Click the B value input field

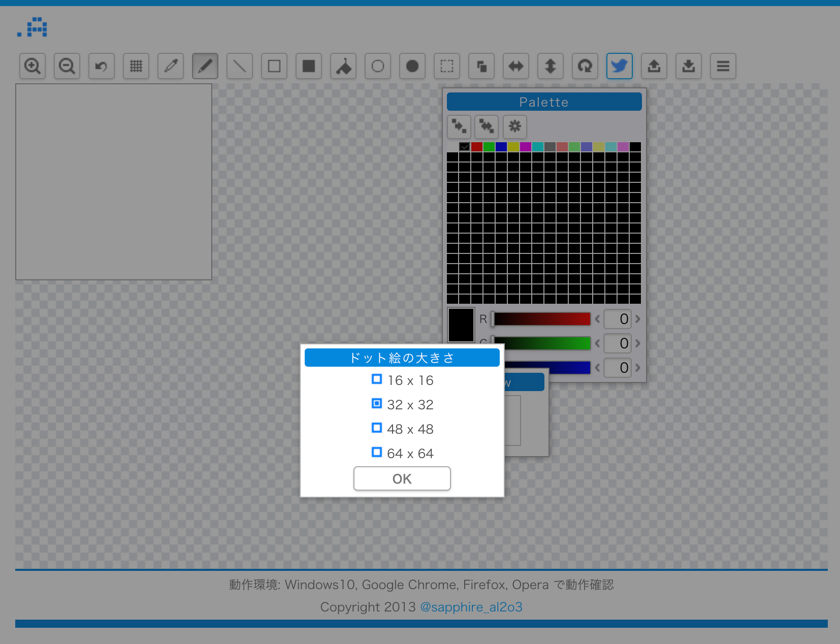(x=618, y=368)
